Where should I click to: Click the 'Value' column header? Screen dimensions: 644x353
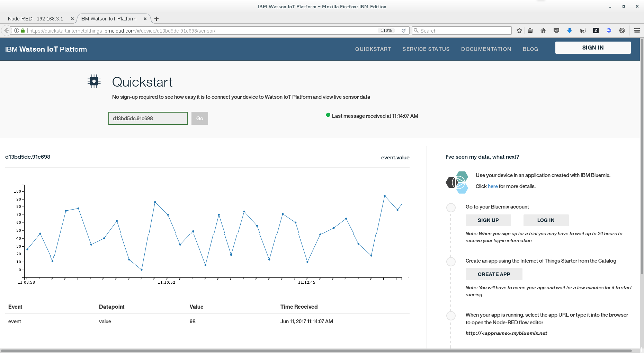[x=196, y=307]
